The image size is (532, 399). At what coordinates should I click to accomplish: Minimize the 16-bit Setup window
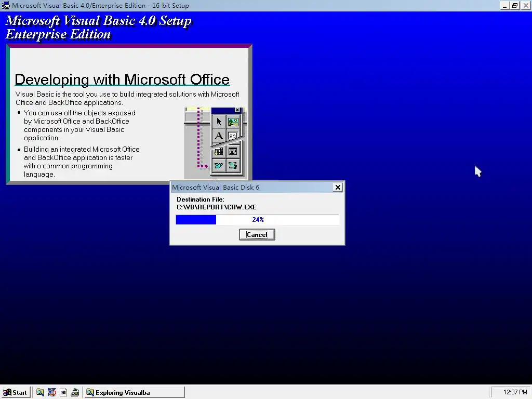(x=505, y=5)
